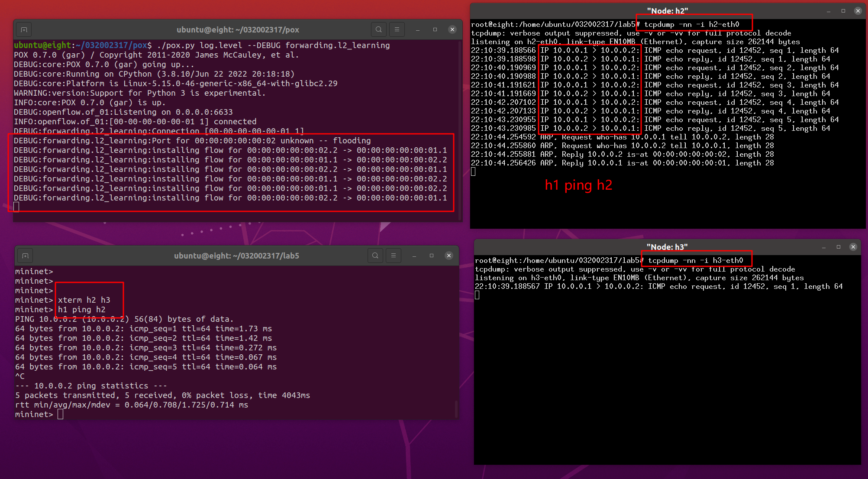Click the "Node: h2" window title bar
This screenshot has height=479, width=868.
coord(667,11)
